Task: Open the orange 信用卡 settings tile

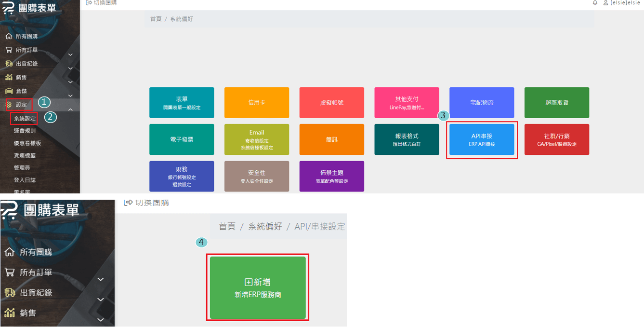Action: pos(256,103)
